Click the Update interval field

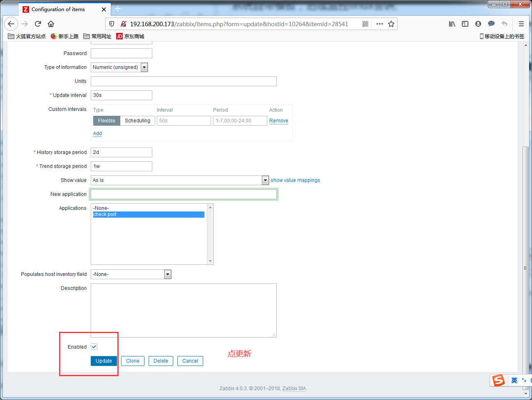point(122,95)
